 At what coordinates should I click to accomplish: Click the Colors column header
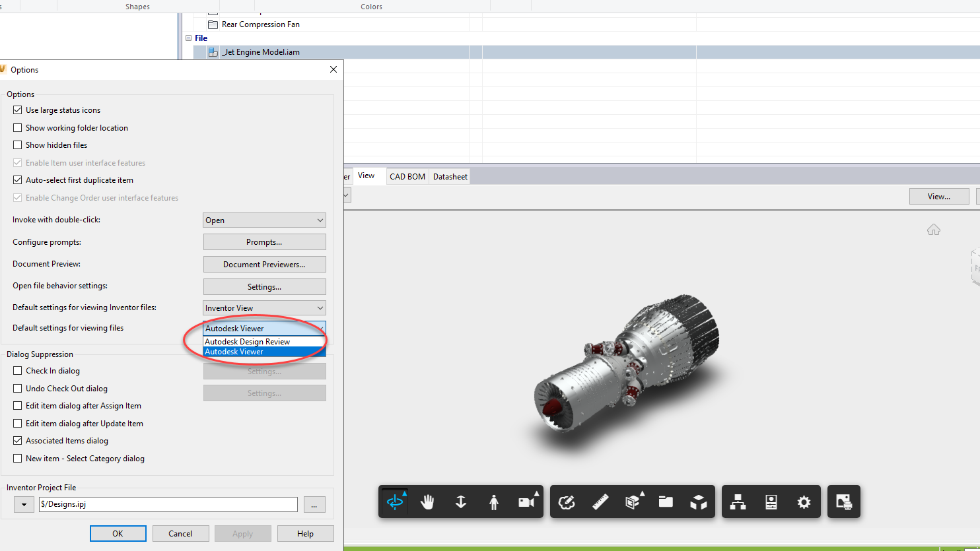pyautogui.click(x=372, y=7)
